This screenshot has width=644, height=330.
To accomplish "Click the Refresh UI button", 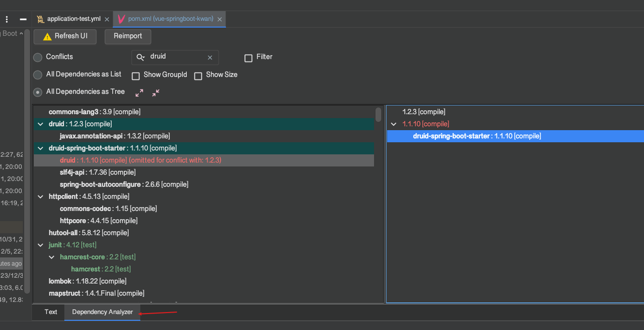I will click(65, 37).
